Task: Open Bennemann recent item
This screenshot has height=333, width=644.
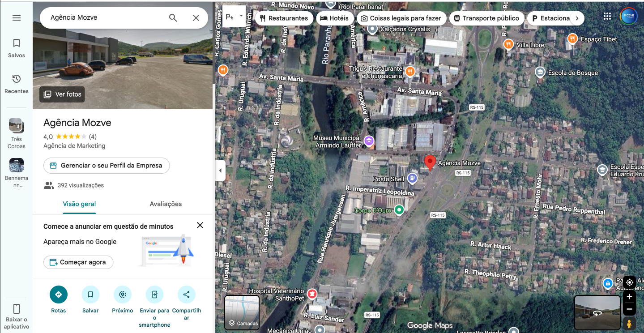Action: tap(17, 173)
